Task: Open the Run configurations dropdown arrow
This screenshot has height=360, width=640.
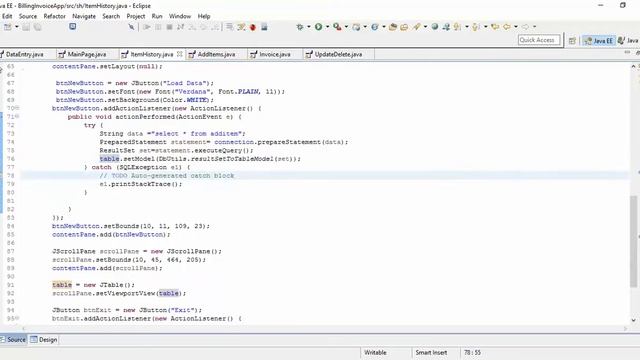Action: point(327,27)
